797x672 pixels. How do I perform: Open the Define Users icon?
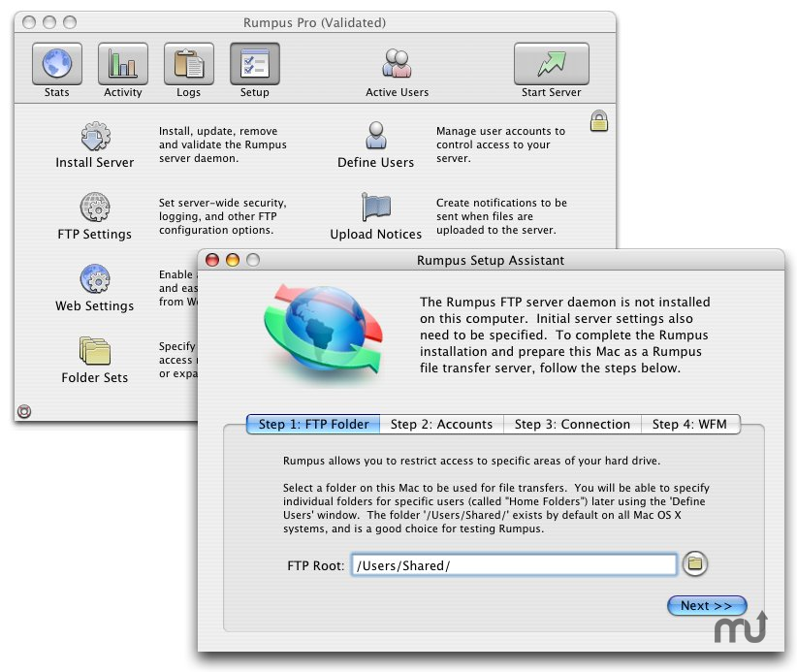point(376,136)
